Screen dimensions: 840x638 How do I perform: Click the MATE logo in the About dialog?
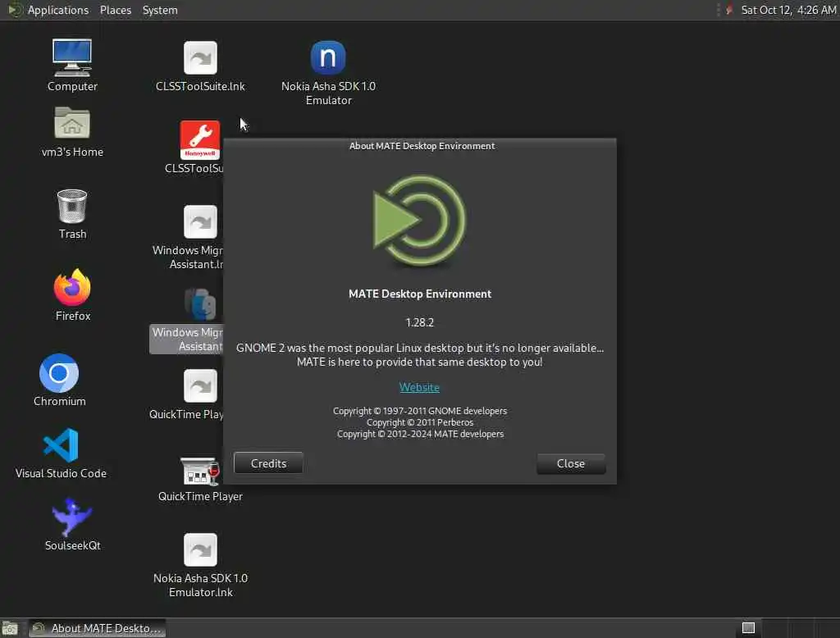[x=419, y=221]
